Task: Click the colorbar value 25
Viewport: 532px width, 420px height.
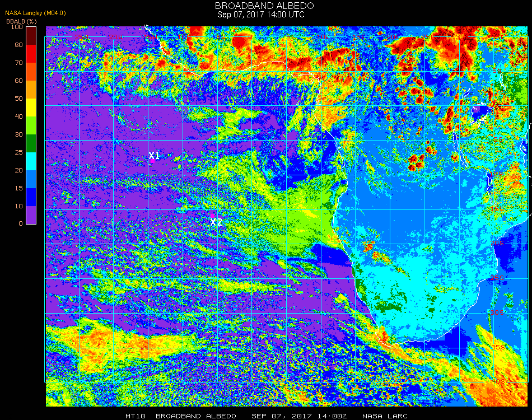Action: point(18,152)
